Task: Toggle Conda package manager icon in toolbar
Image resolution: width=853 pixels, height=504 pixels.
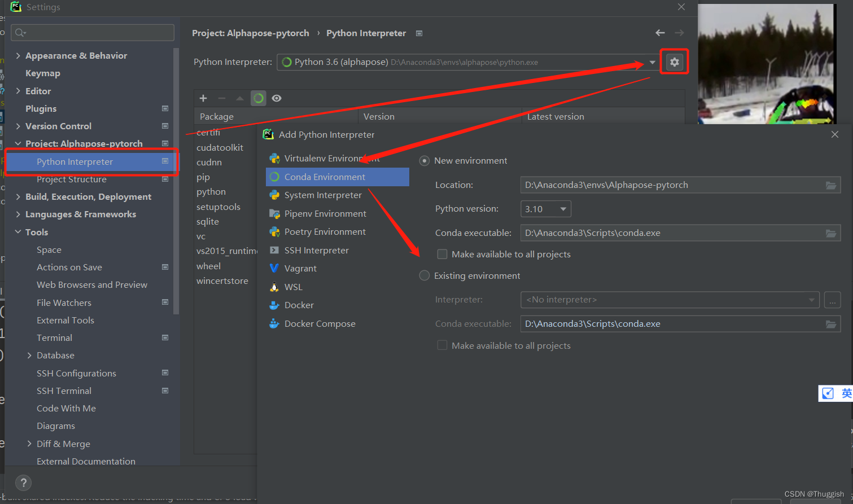Action: pos(259,98)
